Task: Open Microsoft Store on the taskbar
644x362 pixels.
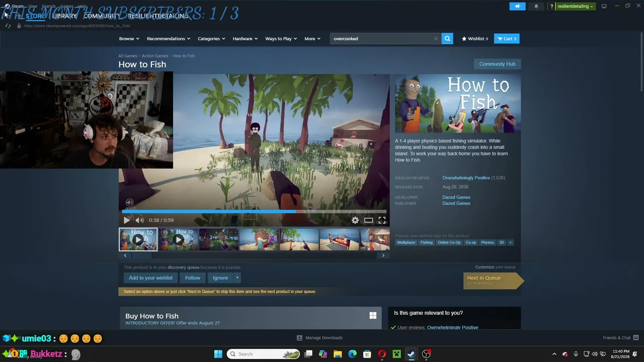Action: 367,354
